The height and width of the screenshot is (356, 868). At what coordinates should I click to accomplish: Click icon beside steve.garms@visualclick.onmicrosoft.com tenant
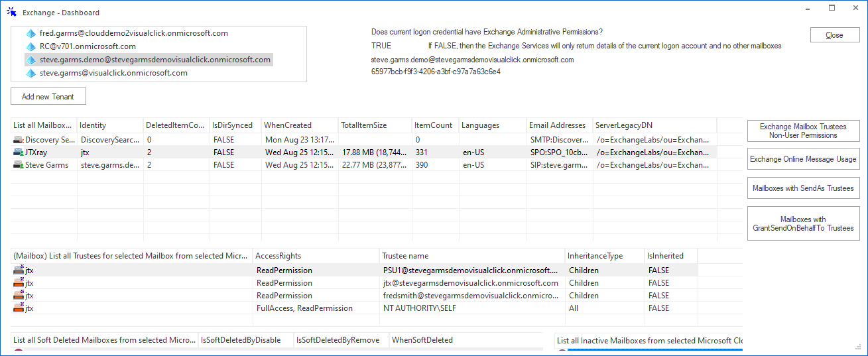pyautogui.click(x=31, y=73)
